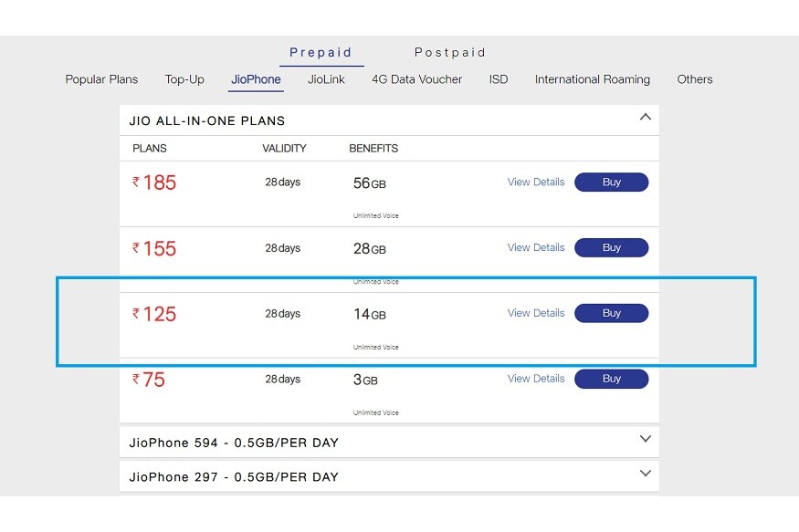This screenshot has height=532, width=799.
Task: Open the Popular Plans category
Action: pyautogui.click(x=101, y=79)
